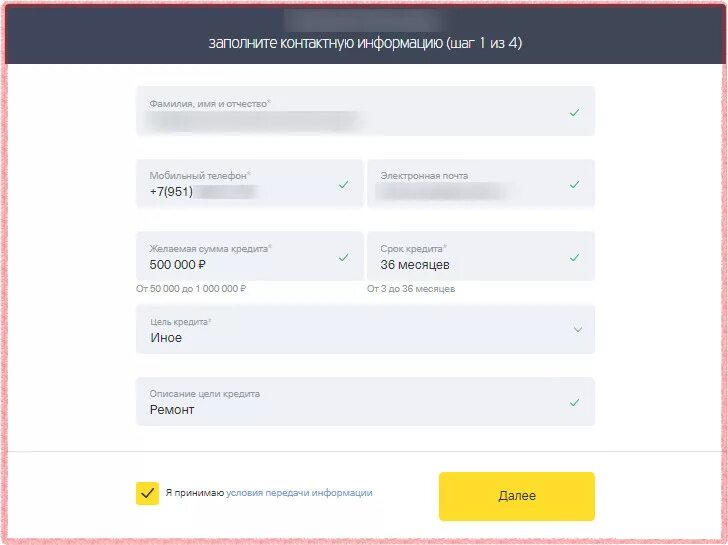Click the green checkmark in Мобильный телефон field
The width and height of the screenshot is (728, 545).
click(x=343, y=184)
